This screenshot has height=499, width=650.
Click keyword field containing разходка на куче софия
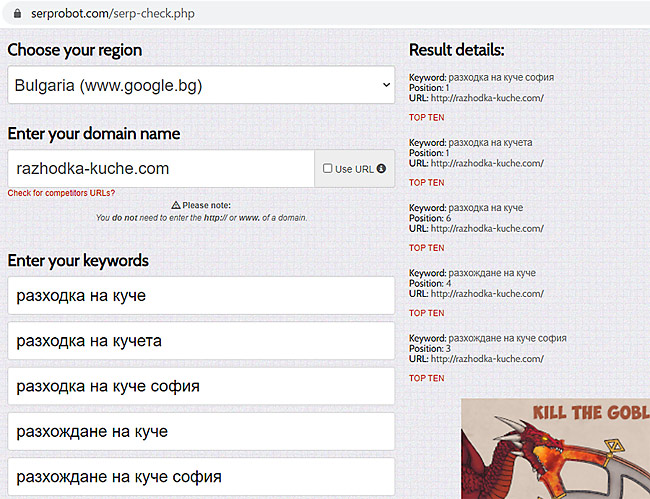point(201,386)
